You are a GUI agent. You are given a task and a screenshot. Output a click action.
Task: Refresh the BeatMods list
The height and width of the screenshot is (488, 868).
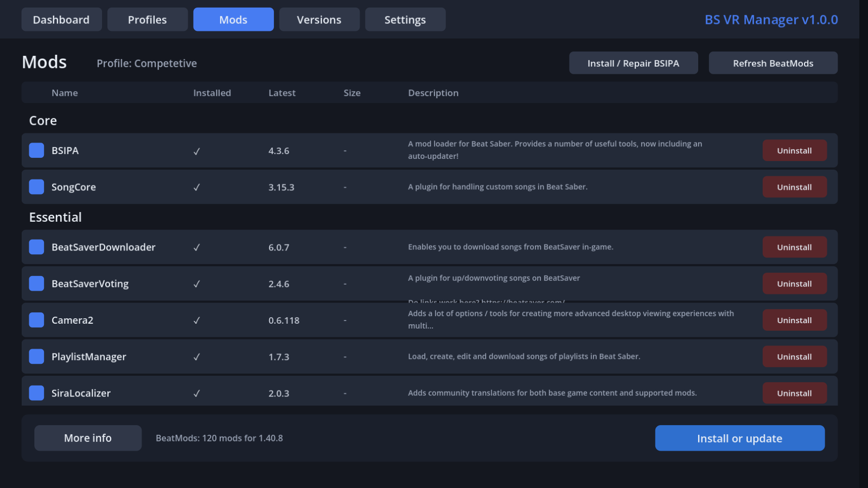pos(773,63)
